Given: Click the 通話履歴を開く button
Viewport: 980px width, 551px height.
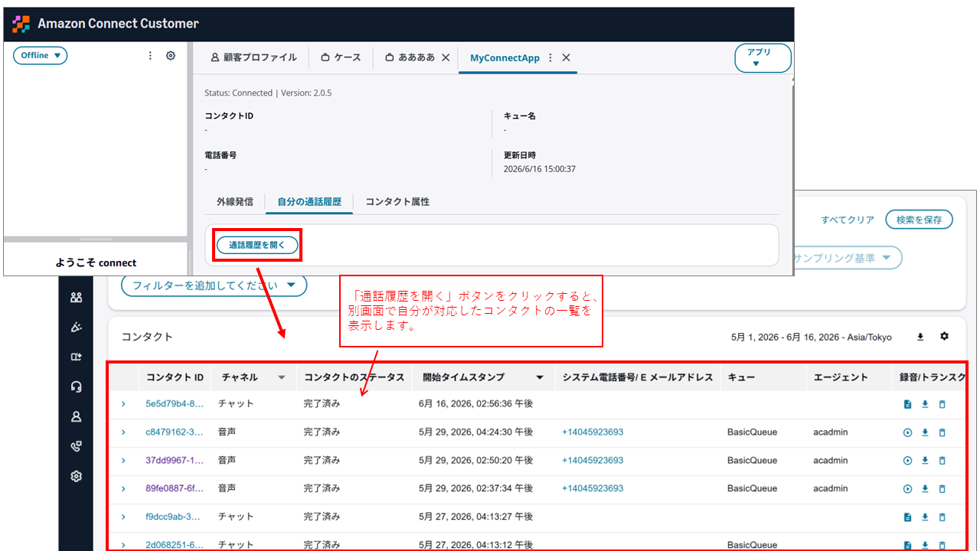Looking at the screenshot, I should click(256, 245).
